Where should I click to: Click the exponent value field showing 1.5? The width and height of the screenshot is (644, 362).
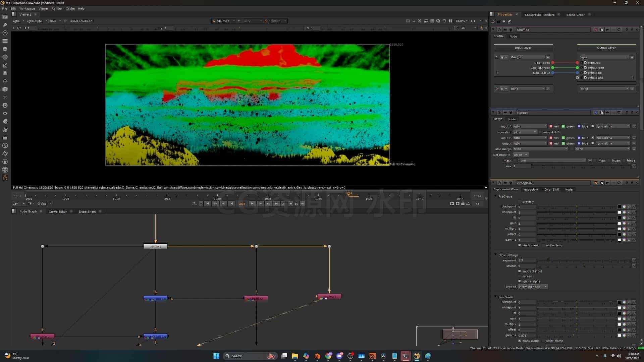(x=527, y=260)
